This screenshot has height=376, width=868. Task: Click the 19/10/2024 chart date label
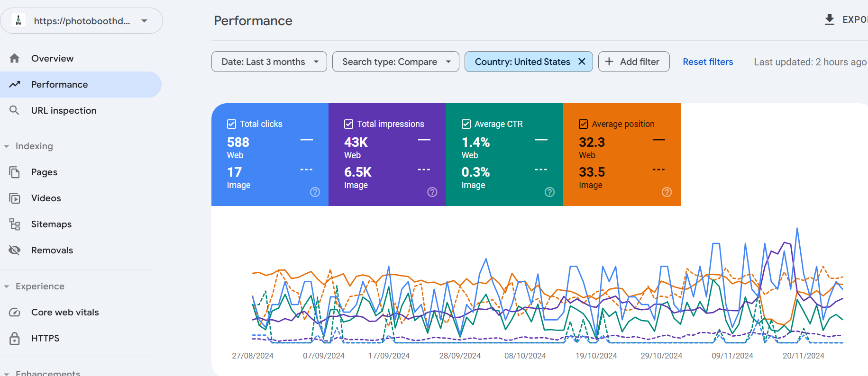click(x=596, y=356)
